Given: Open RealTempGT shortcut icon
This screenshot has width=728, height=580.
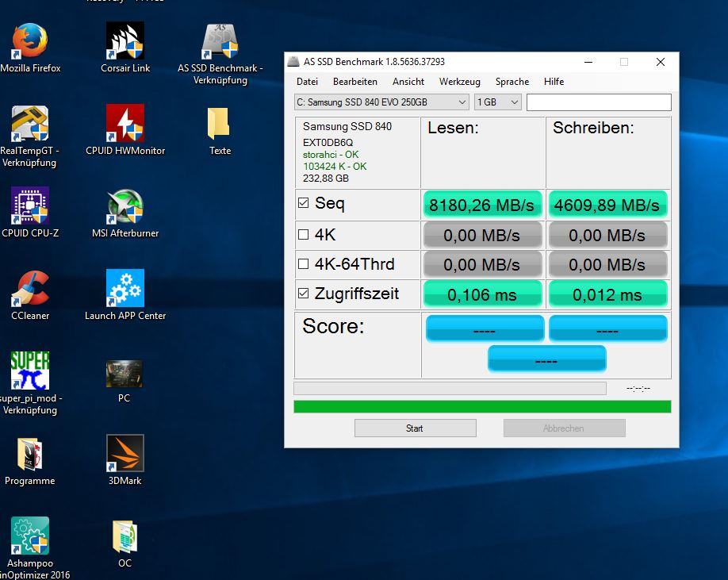Looking at the screenshot, I should [x=30, y=124].
